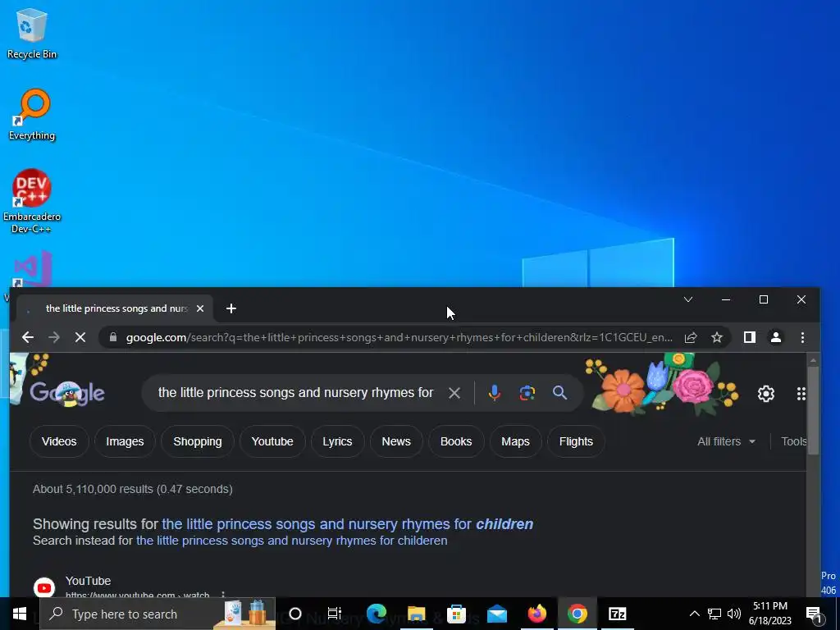840x630 pixels.
Task: Expand the All filters dropdown
Action: 727,441
